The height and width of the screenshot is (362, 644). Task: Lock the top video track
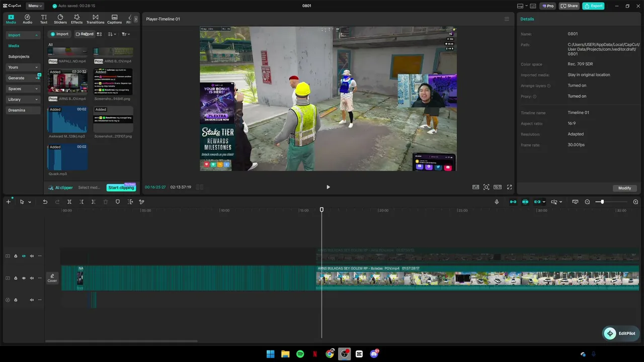(x=16, y=256)
